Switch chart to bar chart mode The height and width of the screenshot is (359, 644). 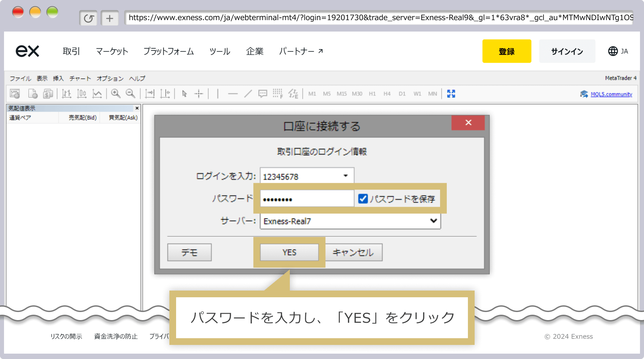[x=66, y=94]
